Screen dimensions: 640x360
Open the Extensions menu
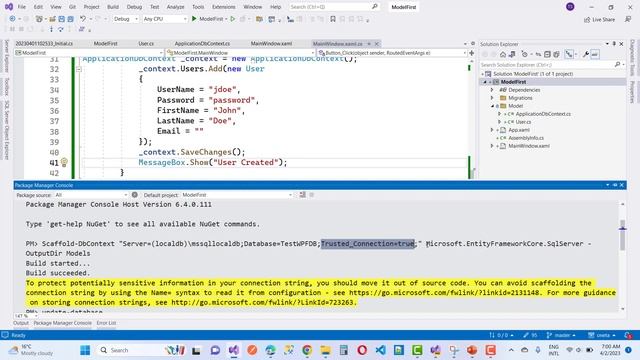[x=224, y=7]
